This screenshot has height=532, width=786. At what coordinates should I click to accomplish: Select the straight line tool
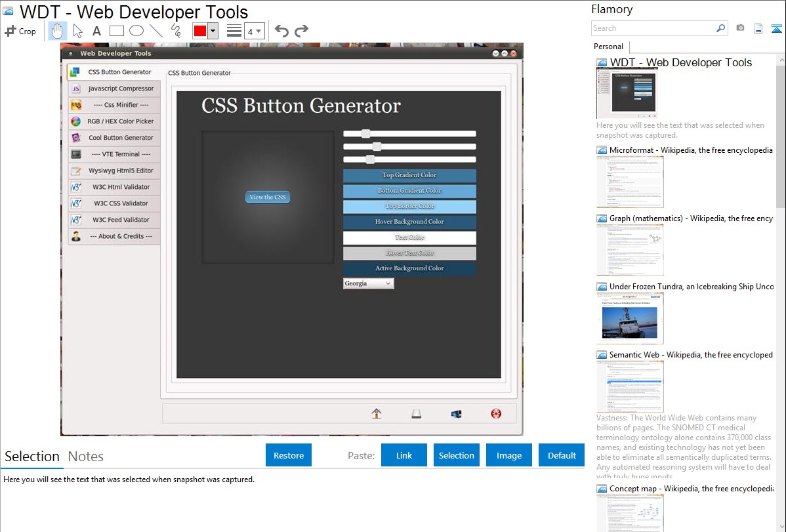pos(156,31)
